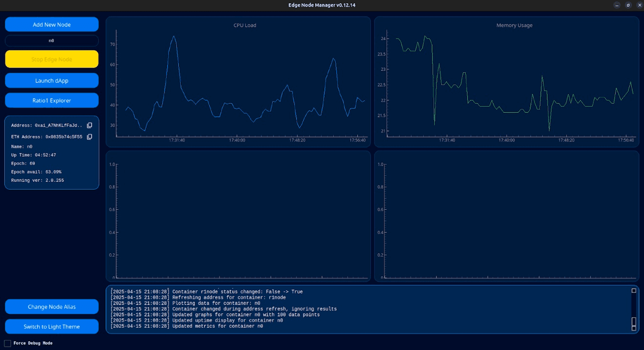The height and width of the screenshot is (350, 644).
Task: Click Change Node Alias button
Action: [52, 307]
